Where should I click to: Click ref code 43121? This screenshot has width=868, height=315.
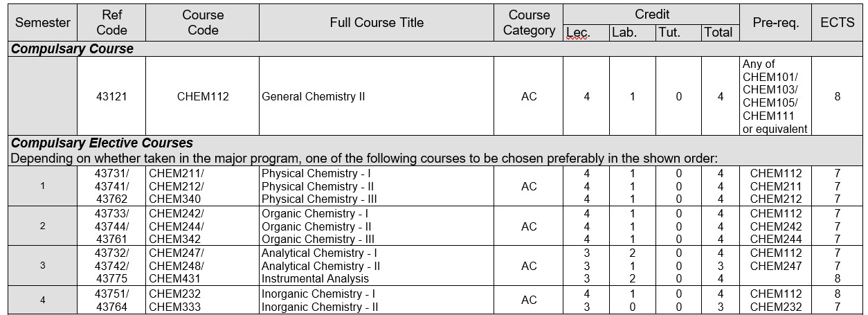pos(111,97)
